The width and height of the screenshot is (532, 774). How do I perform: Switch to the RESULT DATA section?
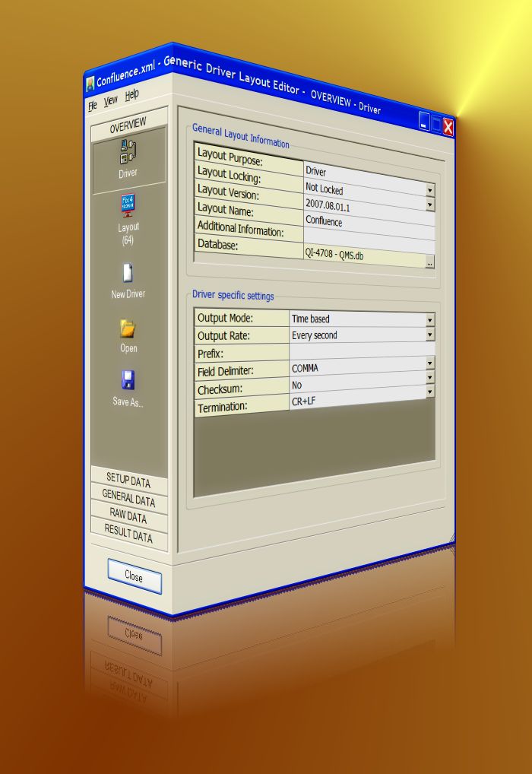pyautogui.click(x=128, y=534)
